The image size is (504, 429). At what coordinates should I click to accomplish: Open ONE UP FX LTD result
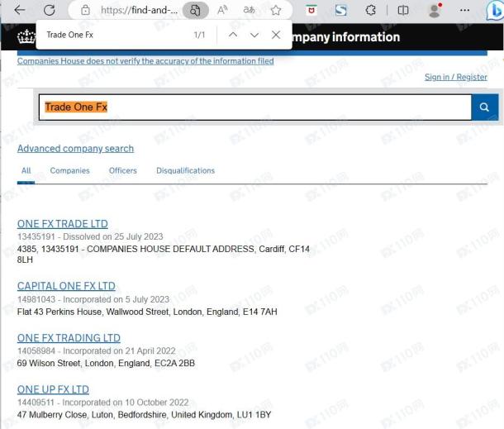pos(53,389)
